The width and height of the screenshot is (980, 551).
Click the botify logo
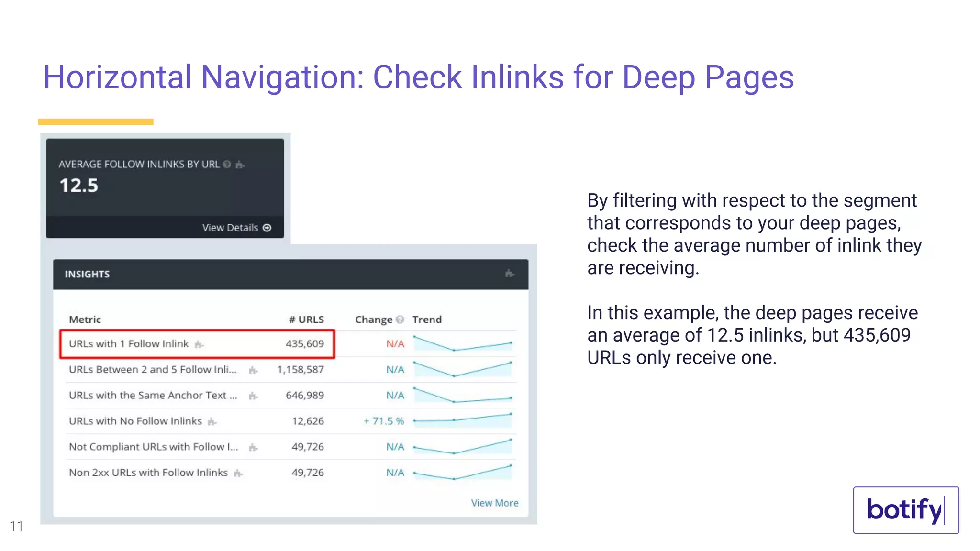click(x=906, y=510)
